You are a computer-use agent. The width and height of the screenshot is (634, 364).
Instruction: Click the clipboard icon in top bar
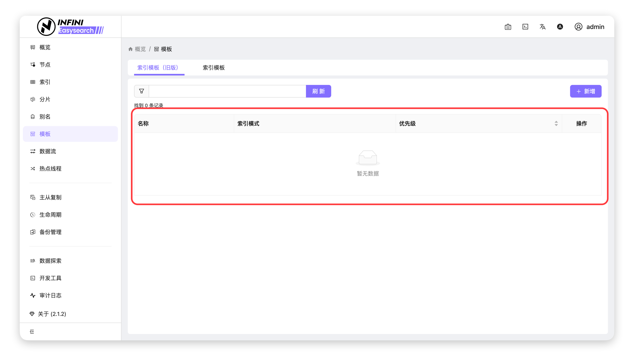[508, 27]
